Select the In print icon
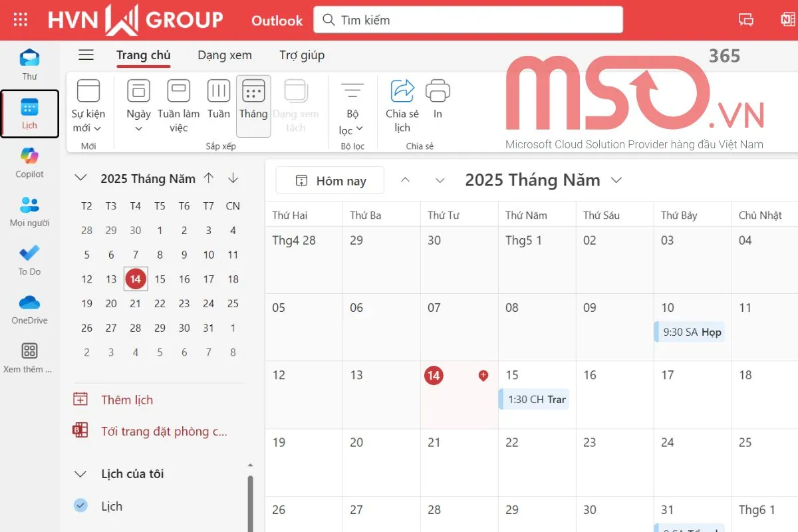The height and width of the screenshot is (532, 798). pos(437,103)
